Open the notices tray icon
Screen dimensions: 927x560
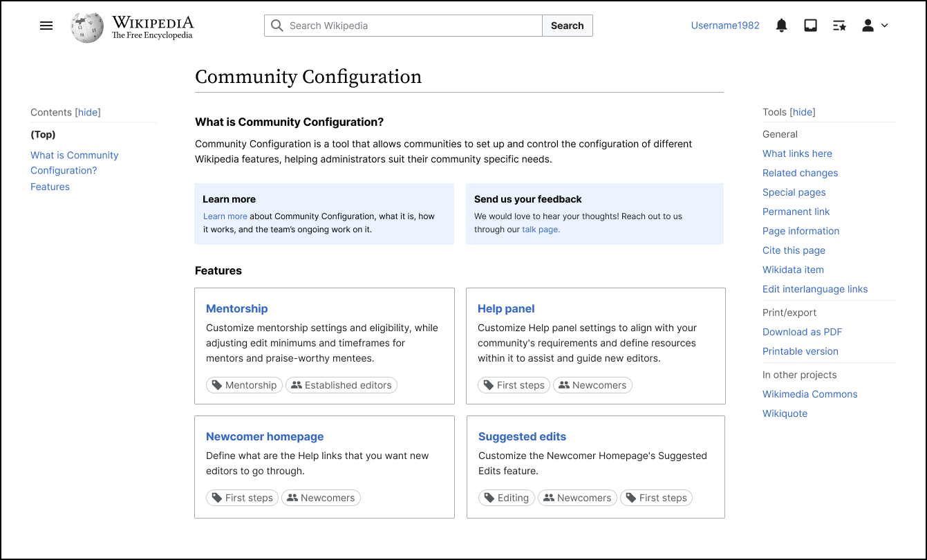coord(810,26)
